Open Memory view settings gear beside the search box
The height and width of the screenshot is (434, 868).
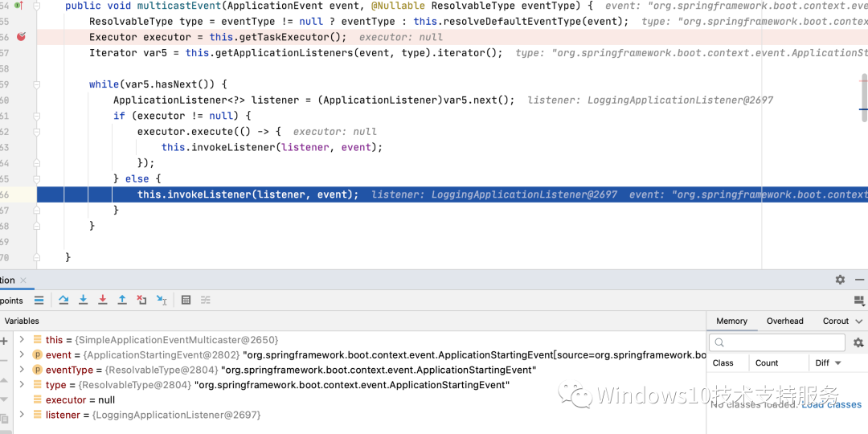click(x=858, y=342)
